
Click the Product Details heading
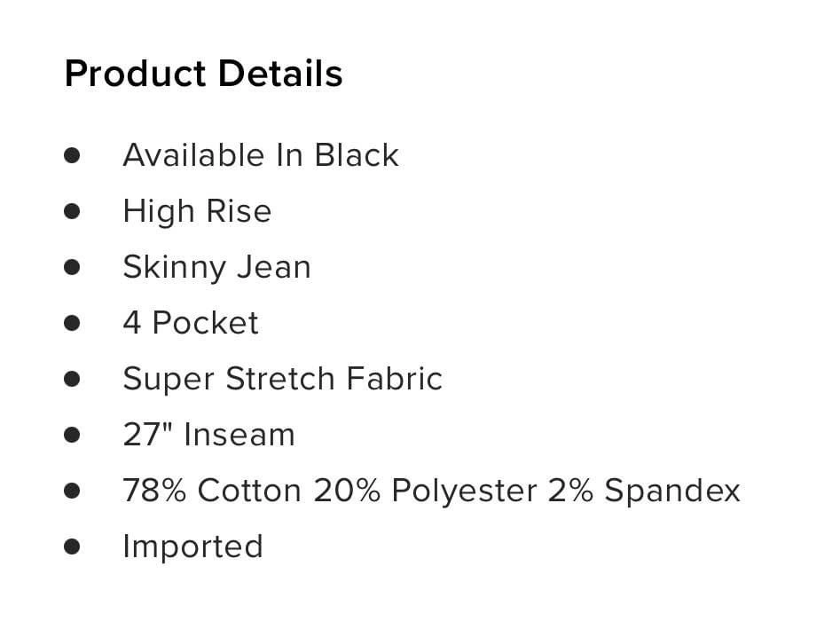[203, 74]
